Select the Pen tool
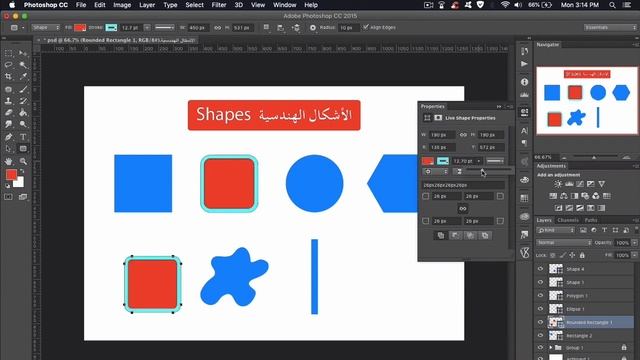640x360 pixels. (9, 137)
